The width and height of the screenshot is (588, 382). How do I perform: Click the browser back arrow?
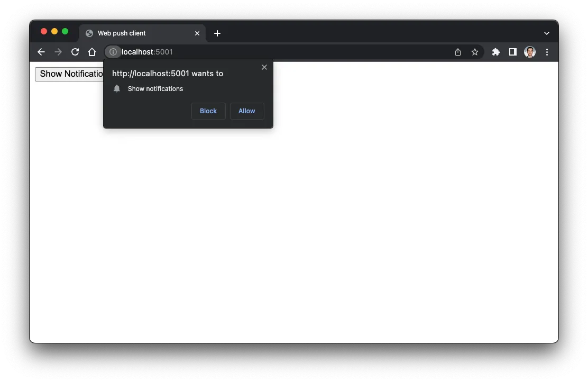pos(41,52)
